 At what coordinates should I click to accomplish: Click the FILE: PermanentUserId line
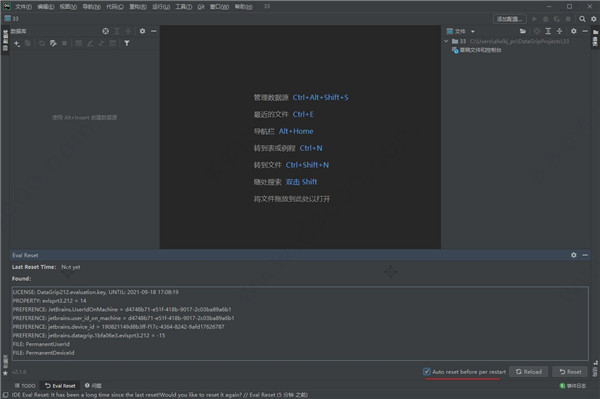tap(41, 344)
